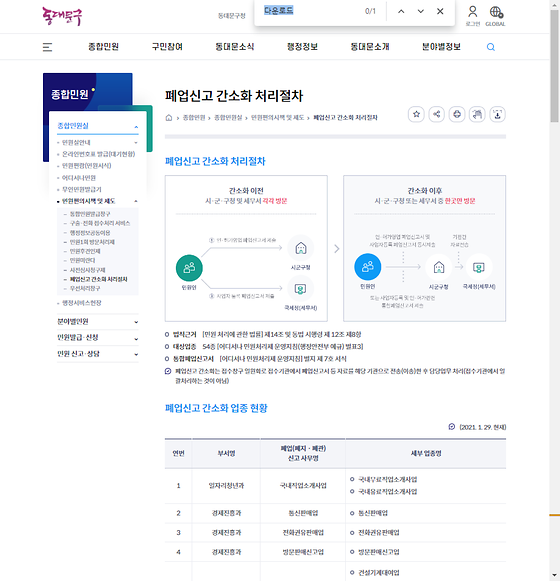
Task: Click the find-in-page text field
Action: [311, 11]
